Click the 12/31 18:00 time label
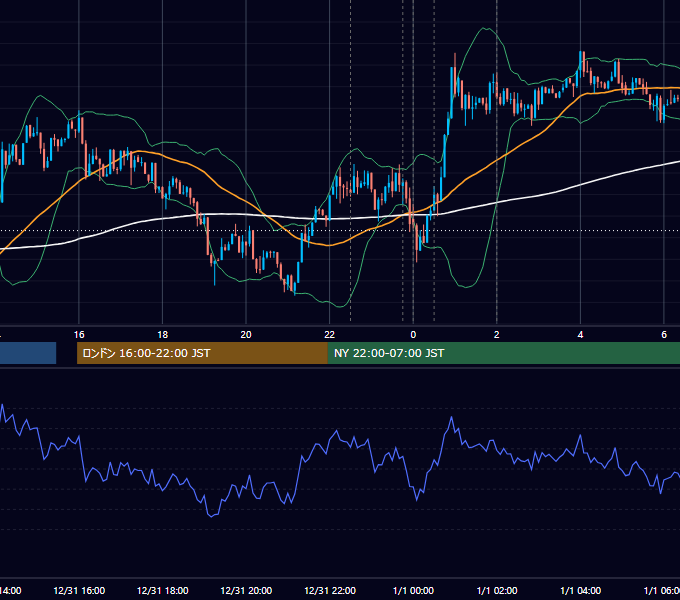Viewport: 680px width, 600px height. (x=163, y=590)
